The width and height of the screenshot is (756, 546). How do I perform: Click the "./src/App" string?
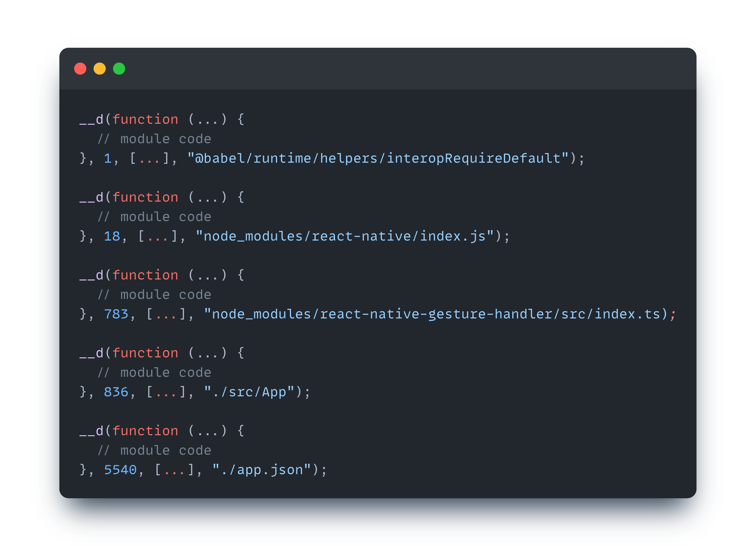pos(249,392)
